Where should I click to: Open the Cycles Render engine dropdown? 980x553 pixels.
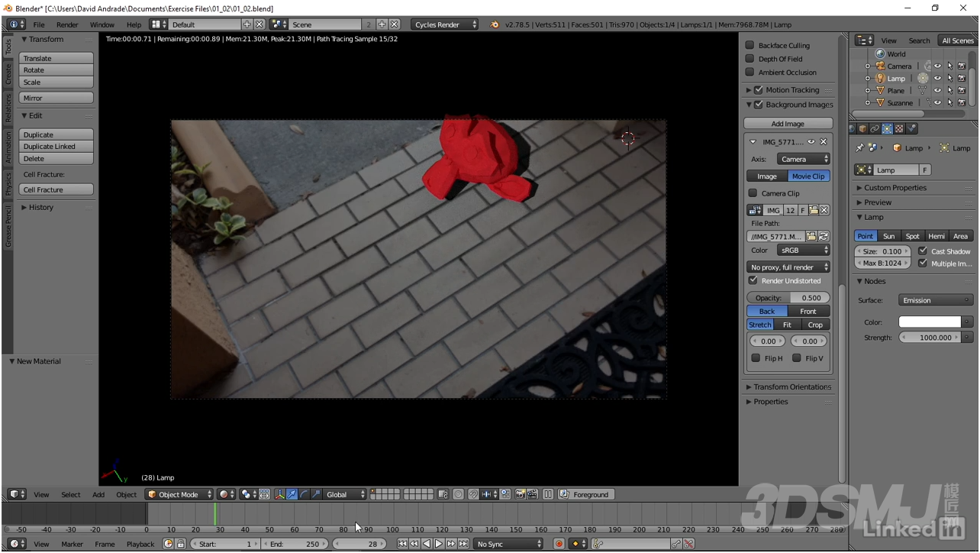[x=445, y=24]
